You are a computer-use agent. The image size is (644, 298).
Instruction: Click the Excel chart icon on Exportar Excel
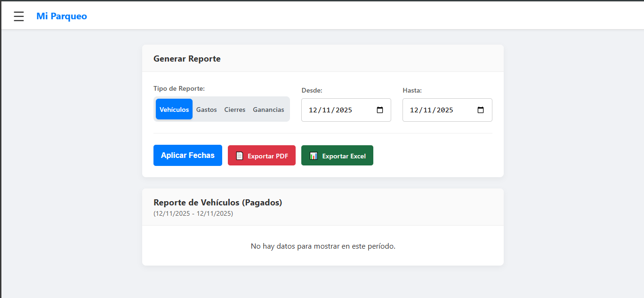[314, 155]
